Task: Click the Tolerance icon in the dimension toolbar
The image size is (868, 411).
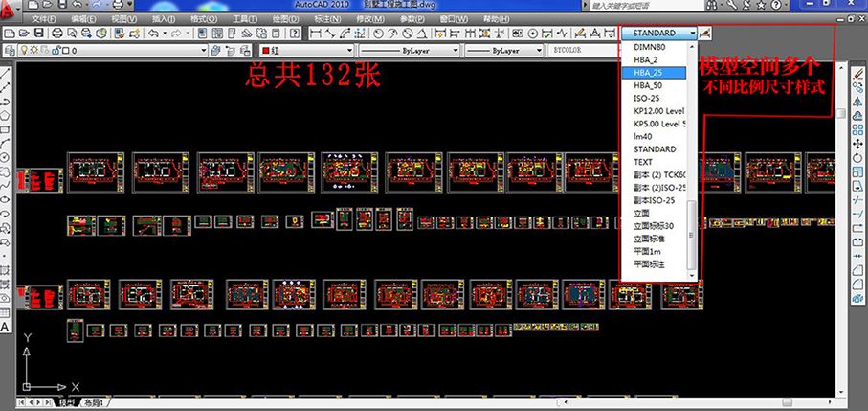Action: [517, 34]
